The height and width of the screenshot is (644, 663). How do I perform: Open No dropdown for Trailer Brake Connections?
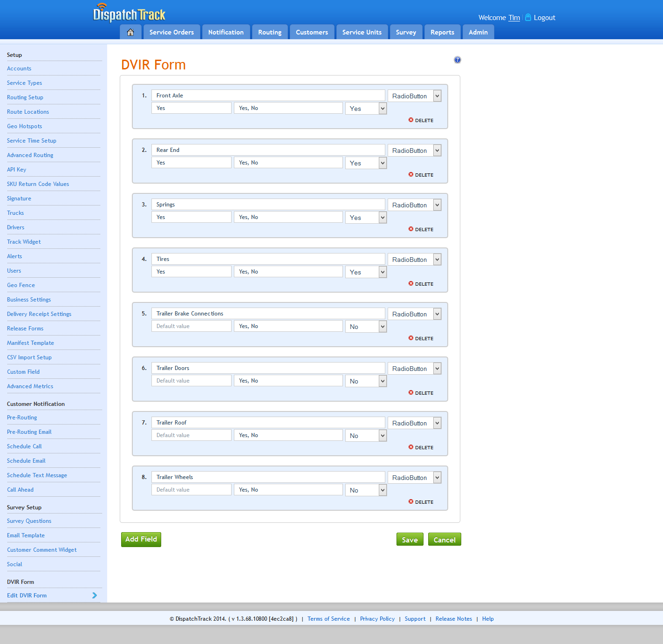[x=382, y=327]
